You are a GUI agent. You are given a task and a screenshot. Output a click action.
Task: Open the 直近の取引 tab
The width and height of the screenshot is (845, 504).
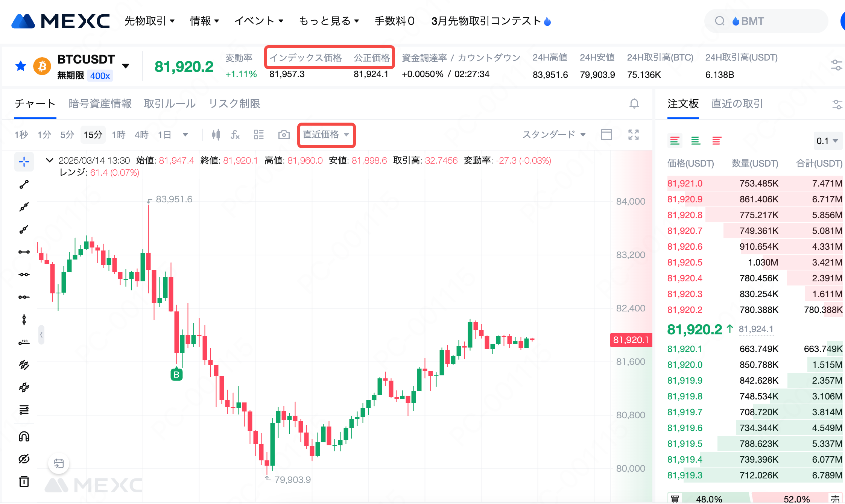[737, 103]
